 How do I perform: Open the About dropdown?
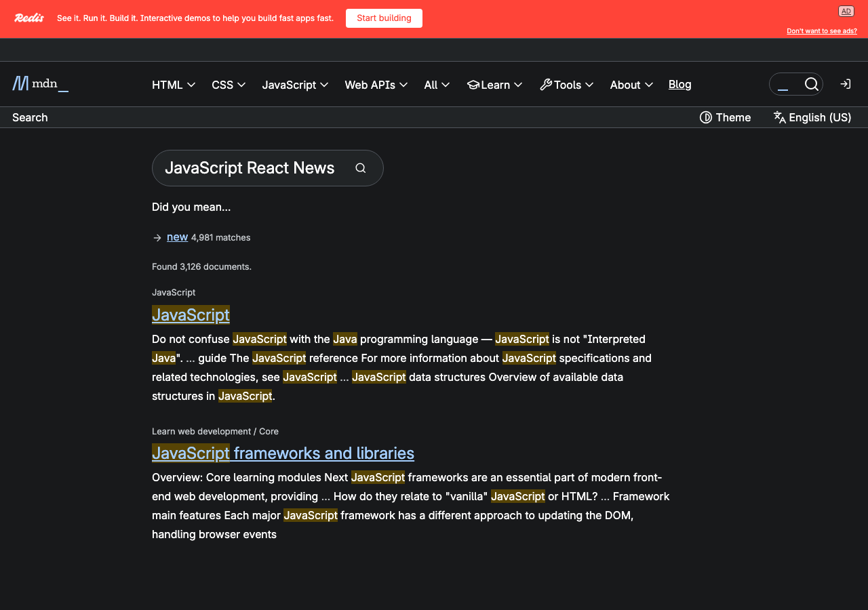pyautogui.click(x=631, y=85)
